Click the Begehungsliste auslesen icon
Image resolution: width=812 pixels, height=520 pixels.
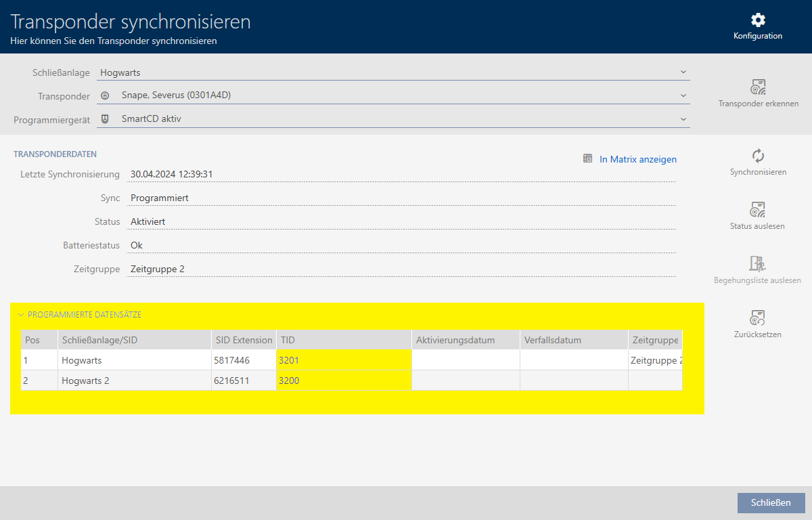point(757,263)
